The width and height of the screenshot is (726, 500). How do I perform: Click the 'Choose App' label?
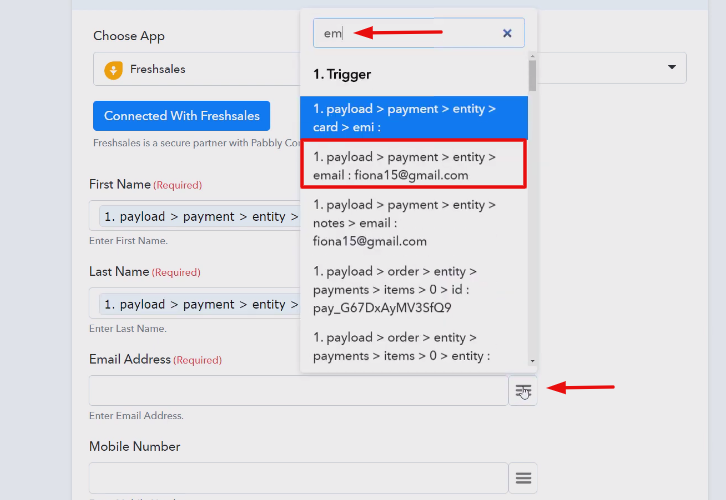129,36
